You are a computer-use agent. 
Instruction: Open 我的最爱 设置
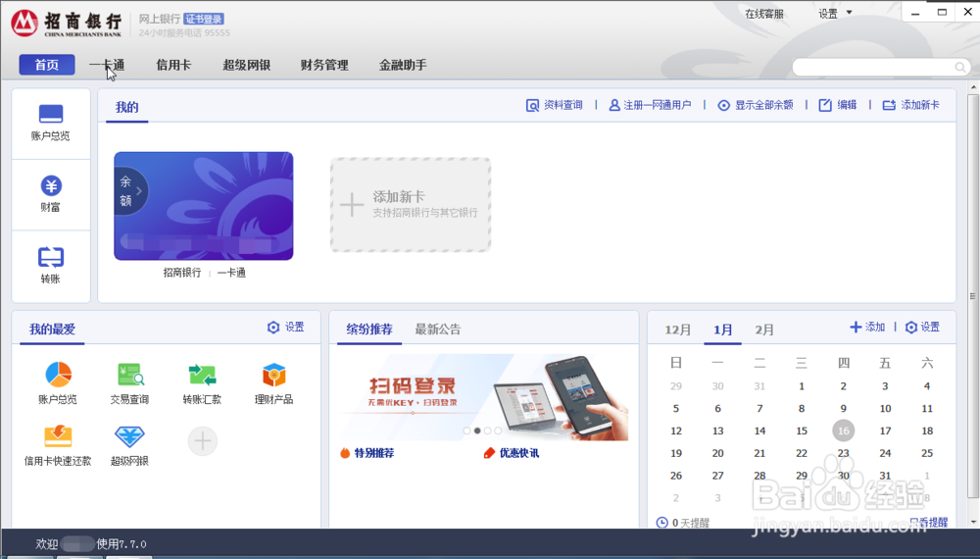285,327
